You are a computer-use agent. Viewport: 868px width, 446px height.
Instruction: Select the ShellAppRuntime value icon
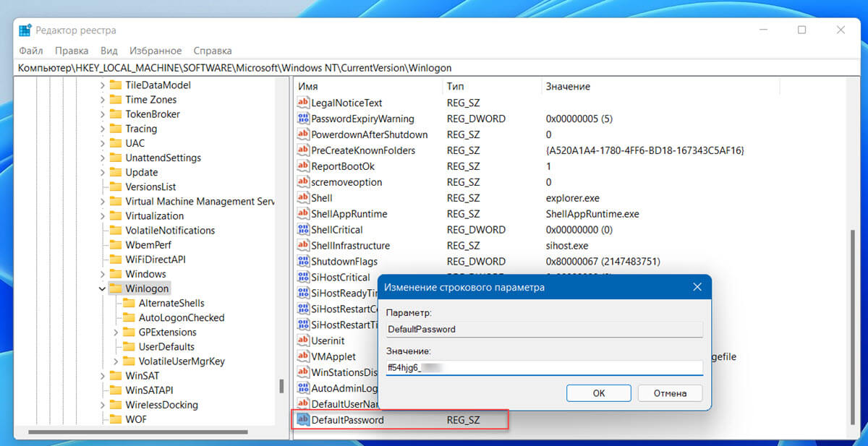click(x=303, y=214)
